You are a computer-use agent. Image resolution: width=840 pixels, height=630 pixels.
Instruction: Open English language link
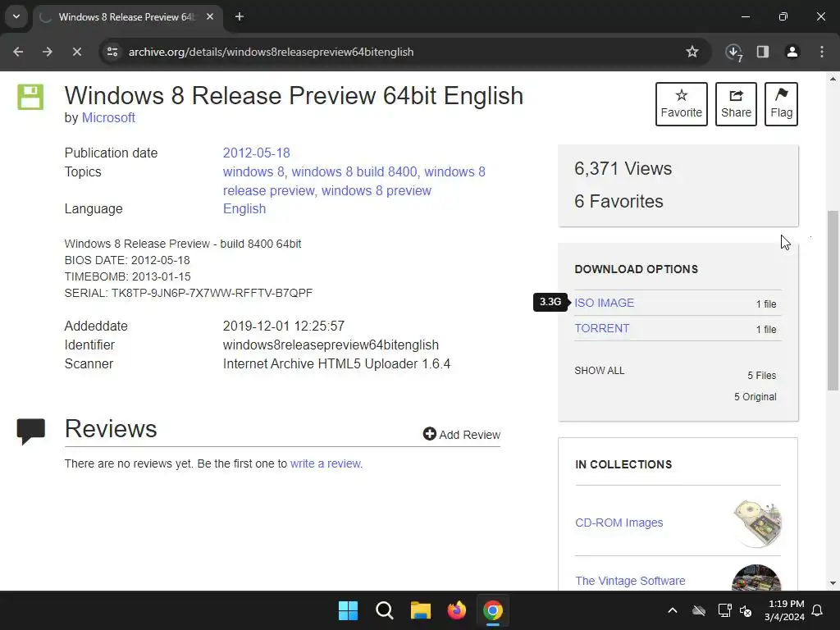point(244,209)
